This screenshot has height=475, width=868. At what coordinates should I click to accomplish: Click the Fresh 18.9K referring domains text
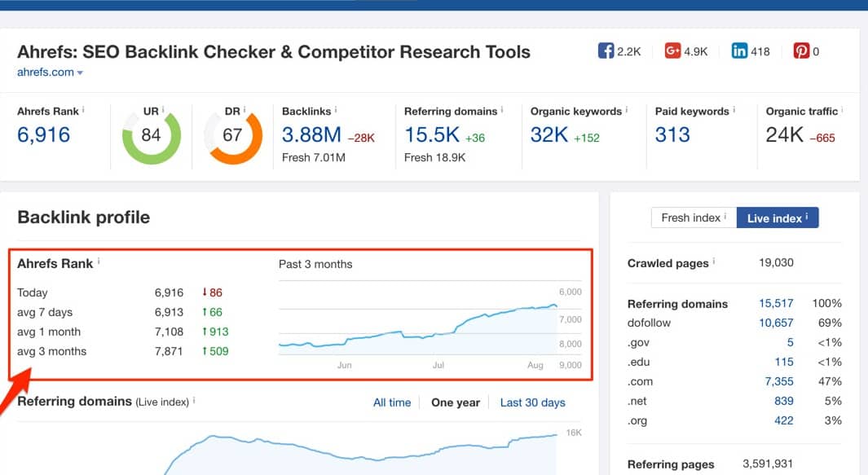click(434, 158)
